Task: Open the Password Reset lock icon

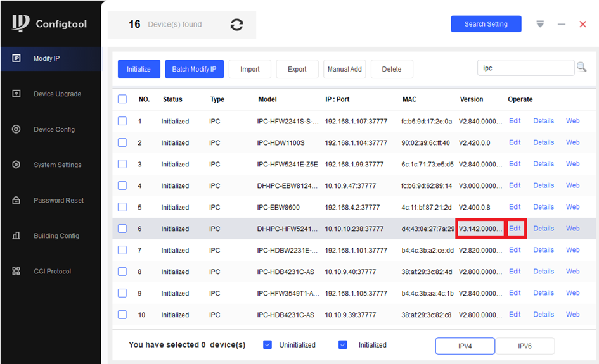Action: [x=16, y=200]
